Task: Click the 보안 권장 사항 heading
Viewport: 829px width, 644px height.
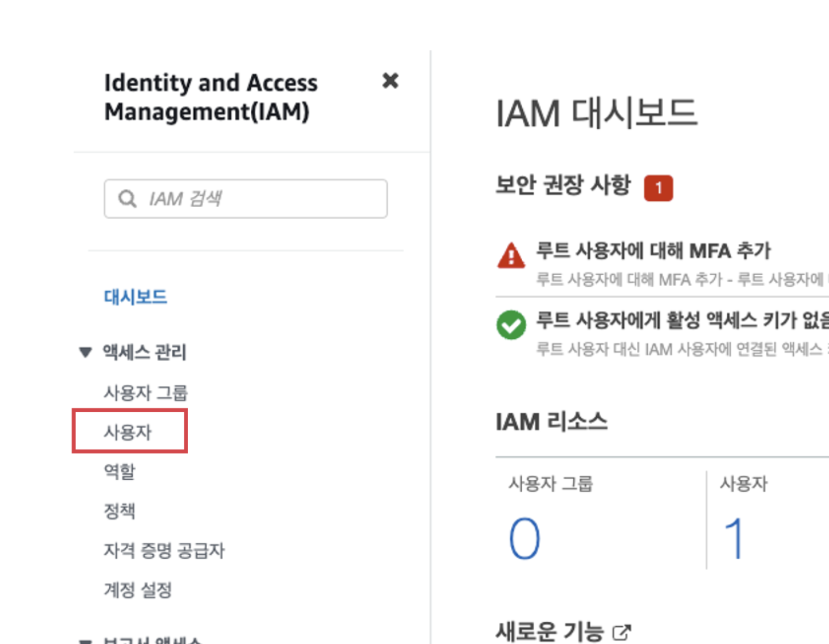Action: pos(564,185)
